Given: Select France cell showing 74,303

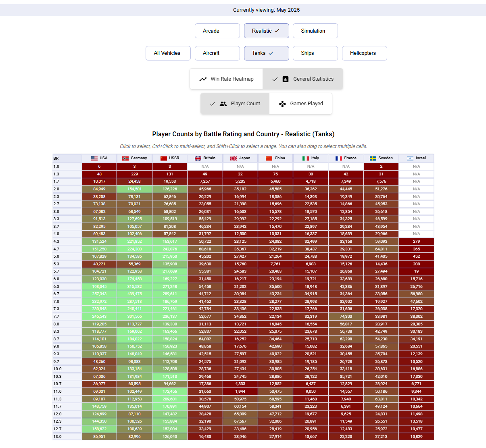Looking at the screenshot, I should tap(346, 317).
